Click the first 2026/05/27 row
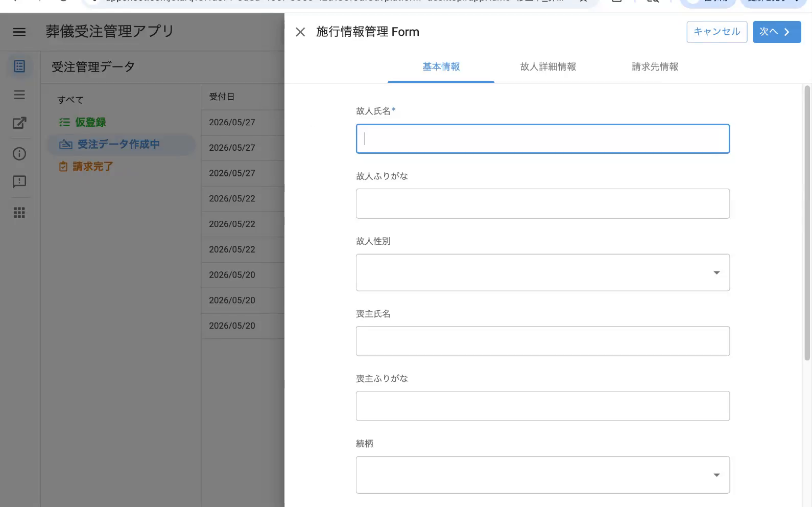 [x=243, y=123]
